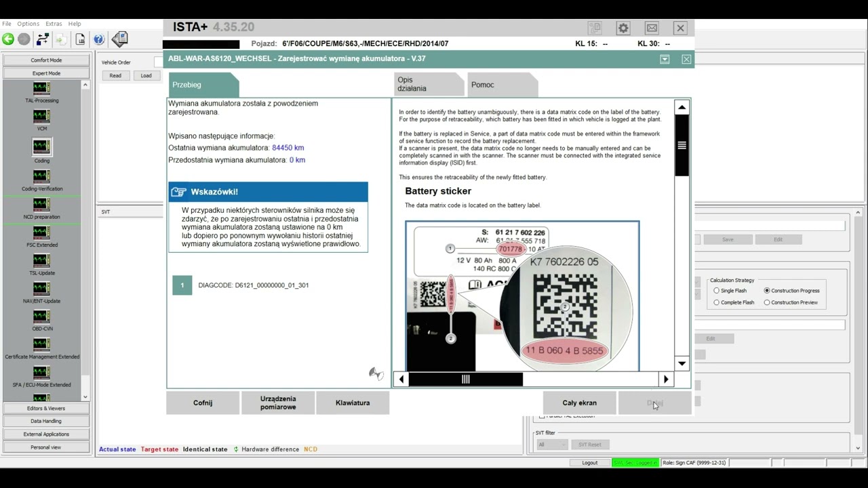This screenshot has width=868, height=488.
Task: Open Editors & Viewers section
Action: (46, 409)
